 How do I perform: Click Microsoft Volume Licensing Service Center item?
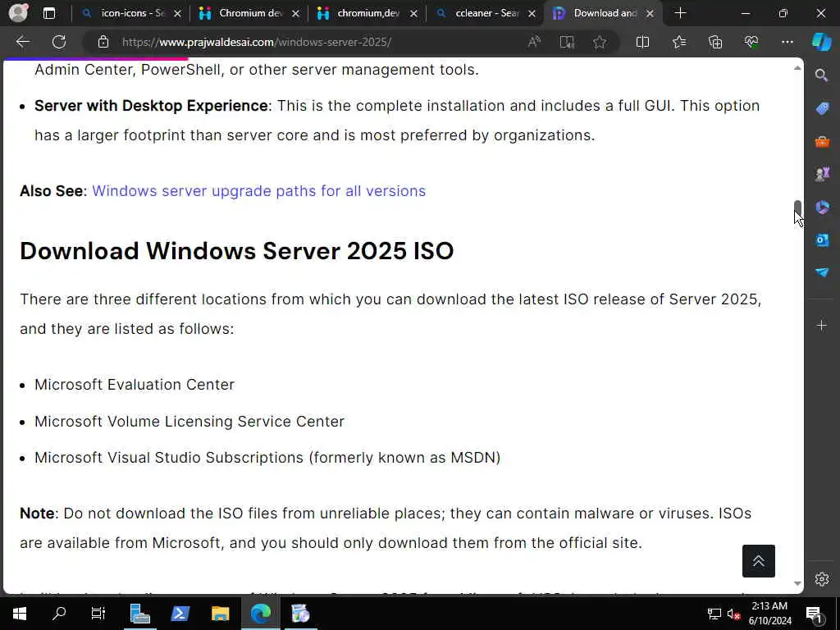tap(189, 422)
